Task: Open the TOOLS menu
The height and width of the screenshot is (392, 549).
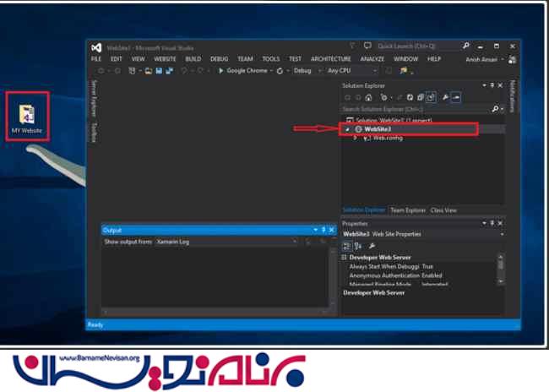Action: pos(271,59)
